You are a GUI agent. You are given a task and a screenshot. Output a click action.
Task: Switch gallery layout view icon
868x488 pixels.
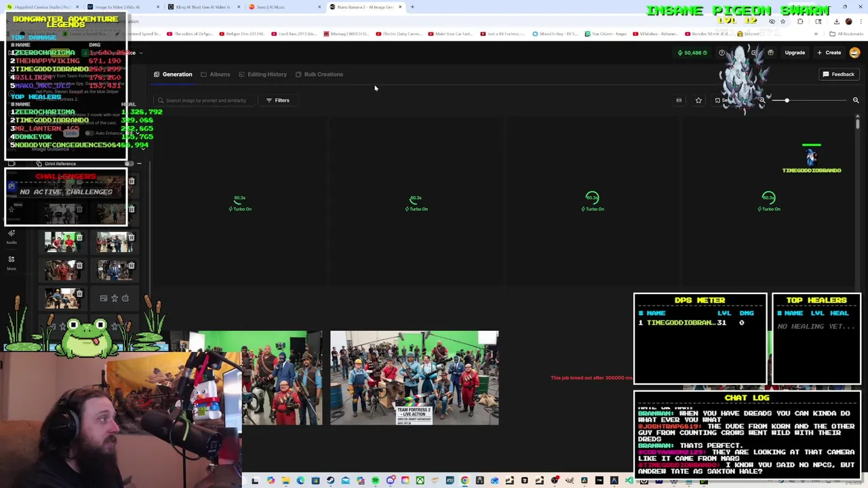(679, 100)
